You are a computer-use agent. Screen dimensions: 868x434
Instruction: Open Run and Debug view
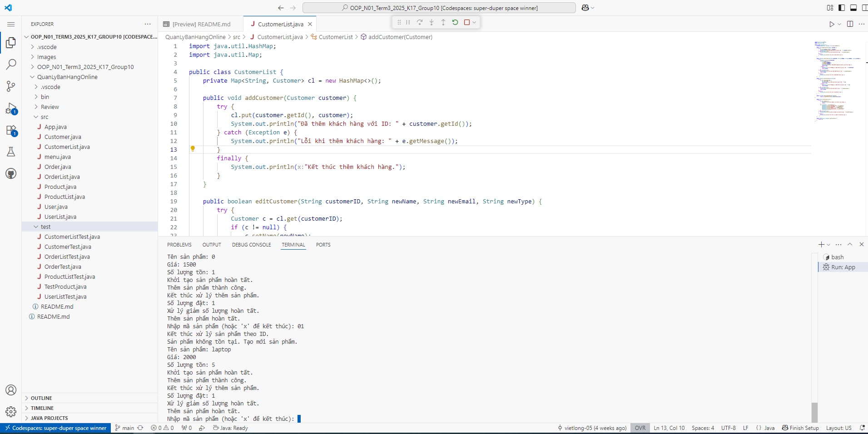pyautogui.click(x=11, y=108)
